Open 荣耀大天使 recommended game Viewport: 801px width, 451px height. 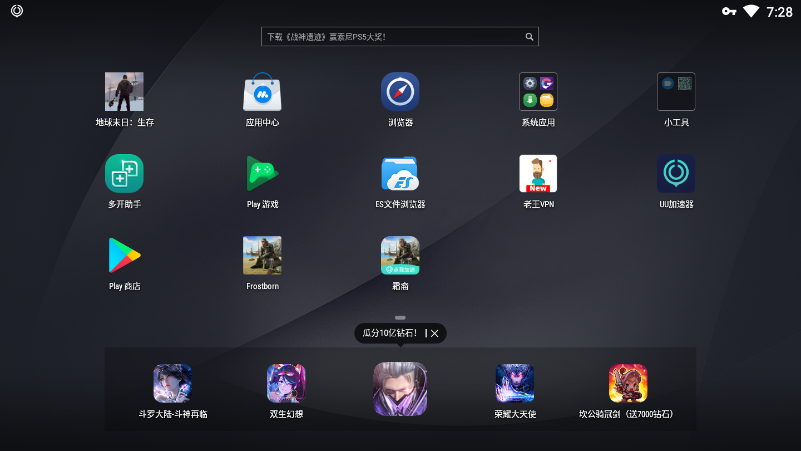pyautogui.click(x=515, y=383)
